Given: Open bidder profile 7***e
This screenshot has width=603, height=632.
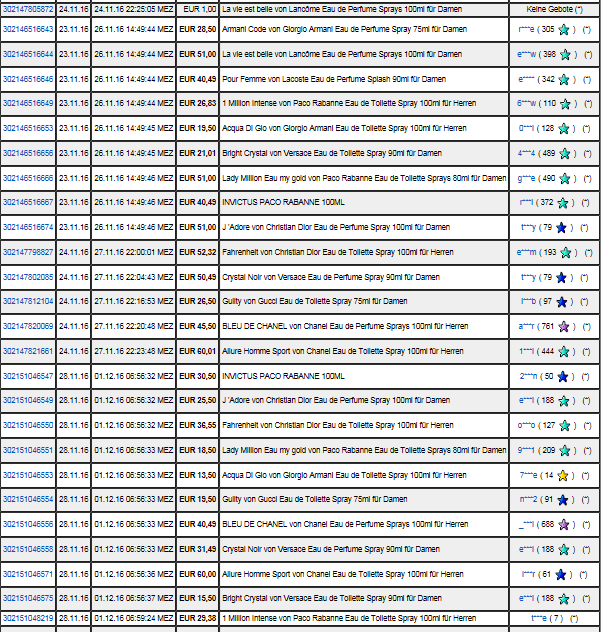Looking at the screenshot, I should [528, 476].
